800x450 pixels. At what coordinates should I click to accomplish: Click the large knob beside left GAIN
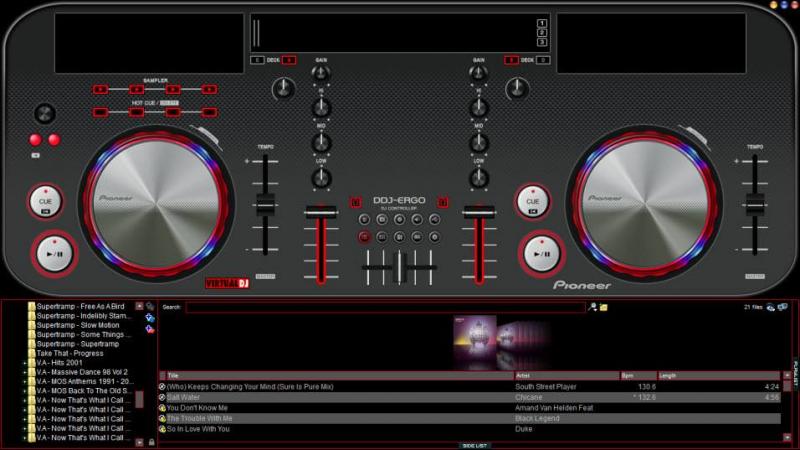coord(284,89)
